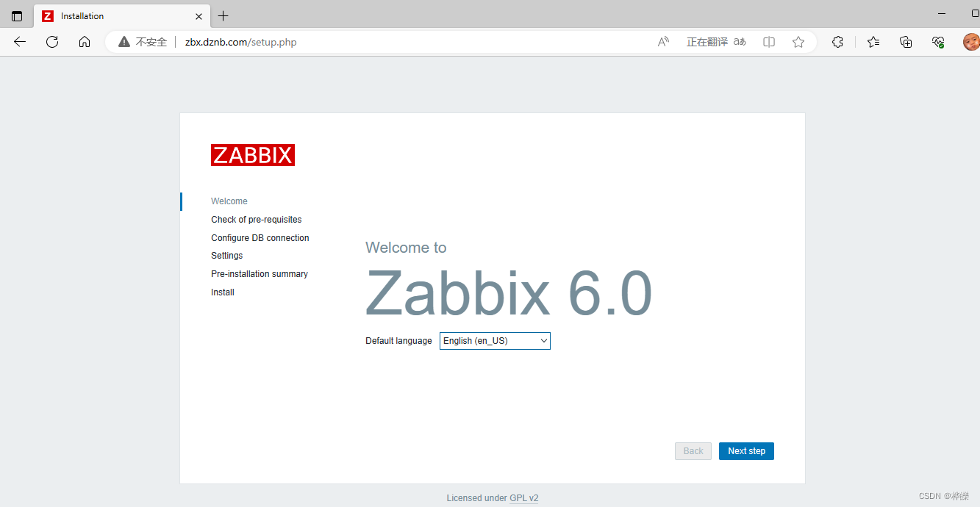This screenshot has width=980, height=507.
Task: Reload the page with the refresh icon
Action: [52, 42]
